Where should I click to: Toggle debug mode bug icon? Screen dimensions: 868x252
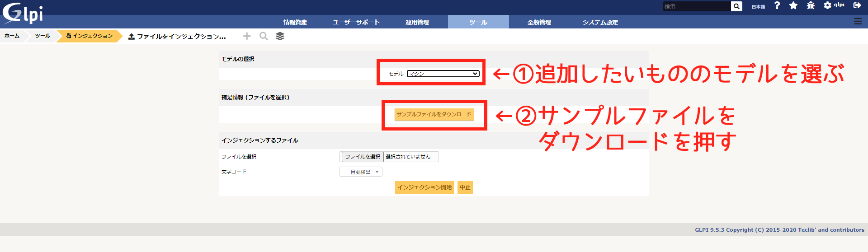click(811, 5)
